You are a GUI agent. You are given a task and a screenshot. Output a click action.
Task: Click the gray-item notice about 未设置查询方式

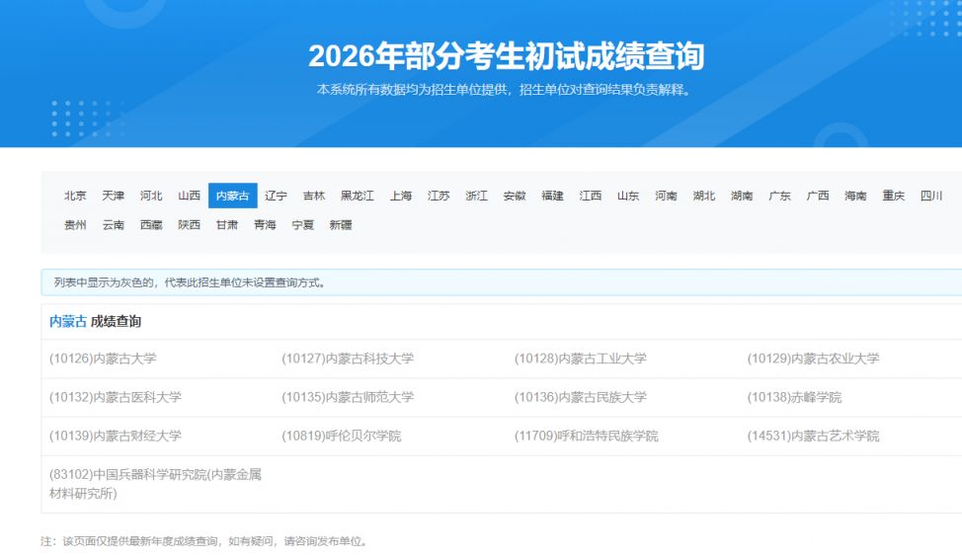click(x=190, y=282)
